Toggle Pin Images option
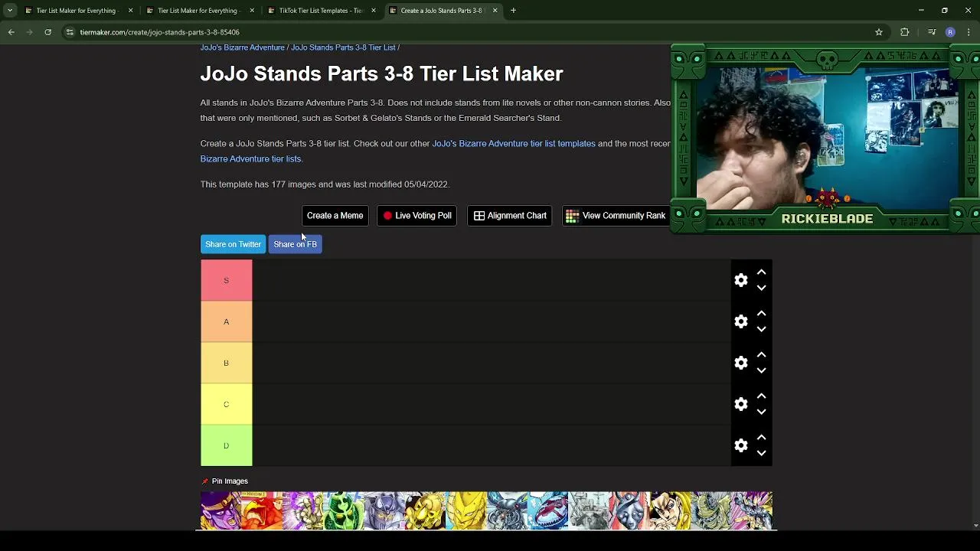 point(225,481)
